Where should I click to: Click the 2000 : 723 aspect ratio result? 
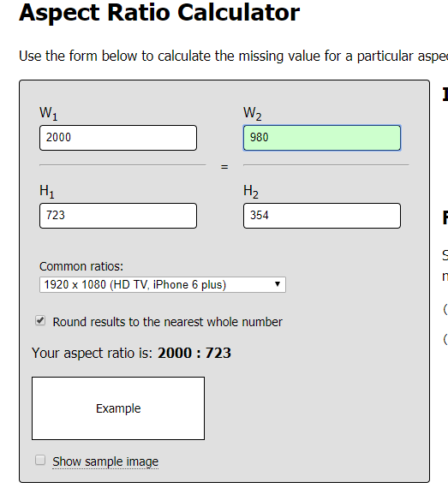pyautogui.click(x=194, y=353)
